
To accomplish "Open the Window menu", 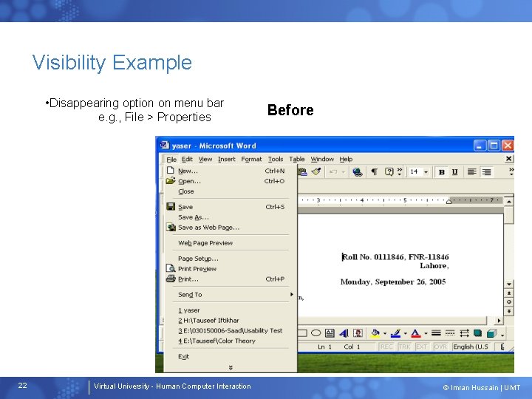I will click(322, 159).
